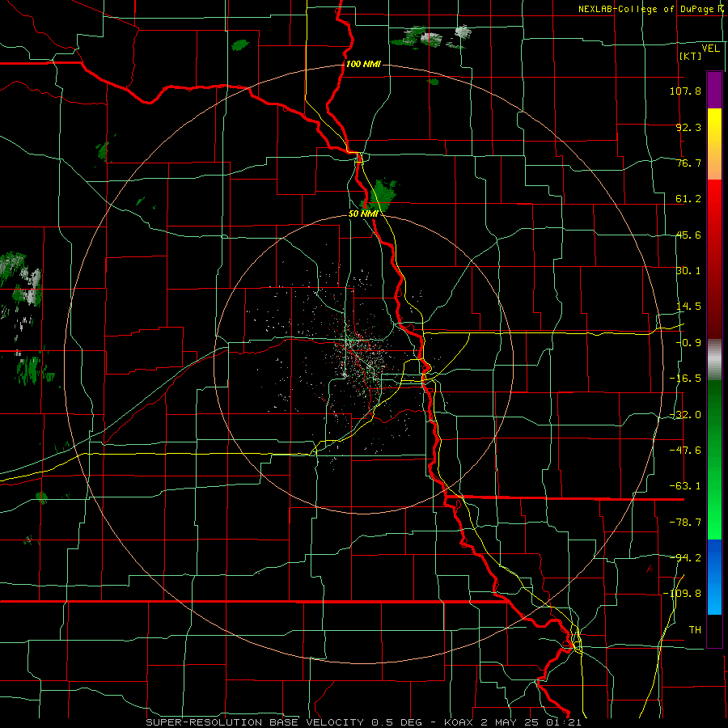This screenshot has width=728, height=728.
Task: Pick the blue segment of the color bar
Action: point(714,577)
